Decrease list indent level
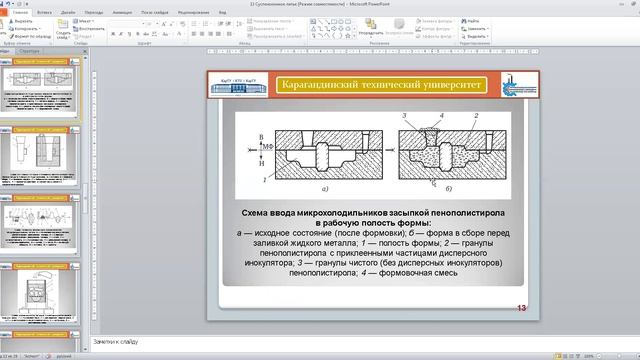This screenshot has width=640, height=360. [x=220, y=24]
